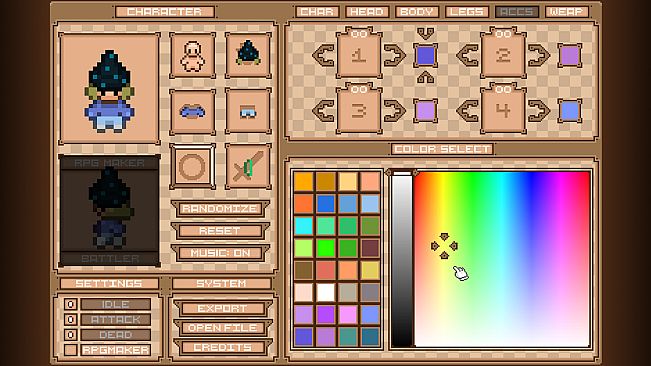Go to next item for accessory slot 3
651x366 pixels.
click(394, 111)
